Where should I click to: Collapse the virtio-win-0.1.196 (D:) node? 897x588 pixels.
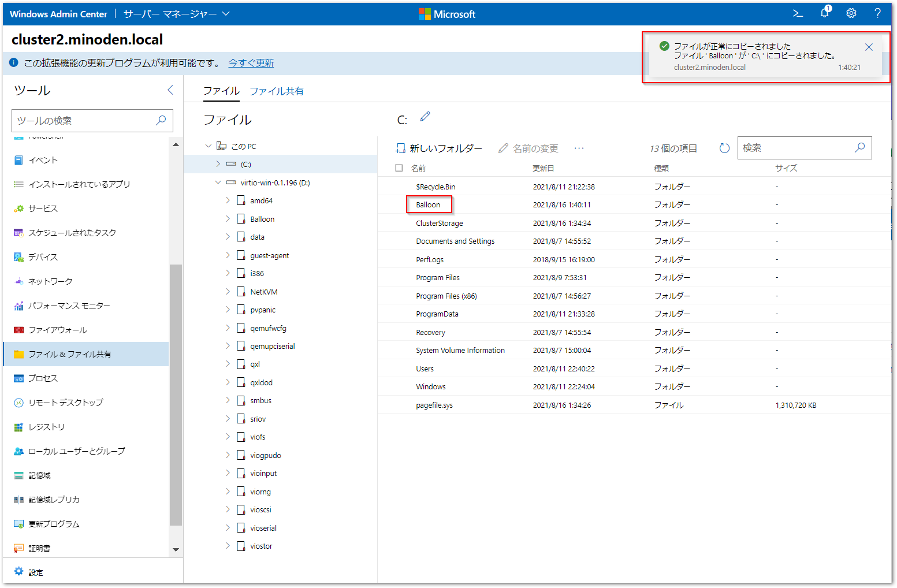click(x=218, y=183)
